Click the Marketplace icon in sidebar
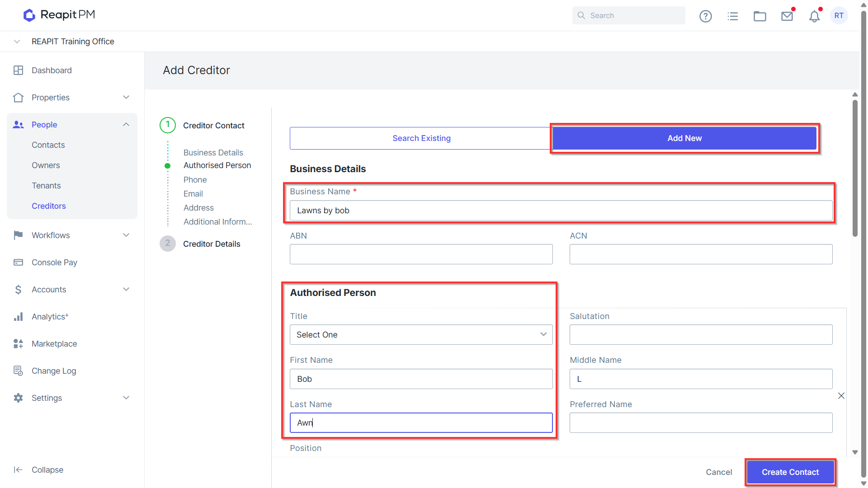The width and height of the screenshot is (868, 488). point(18,343)
